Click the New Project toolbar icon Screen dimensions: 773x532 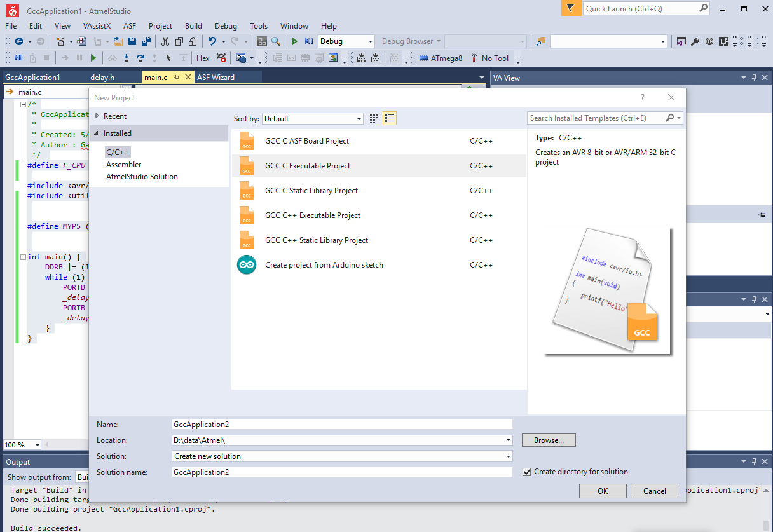coord(60,41)
